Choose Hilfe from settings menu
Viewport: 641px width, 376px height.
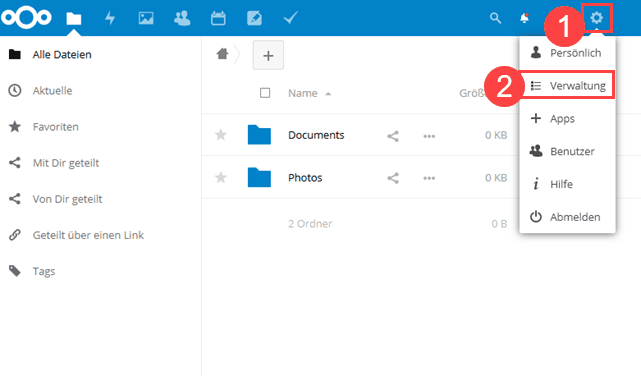[567, 184]
